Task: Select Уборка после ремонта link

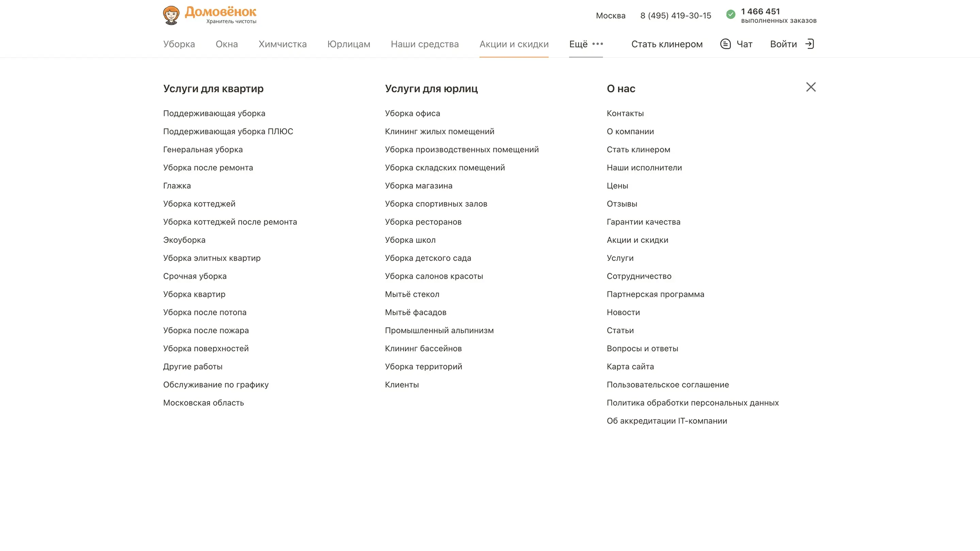Action: point(208,168)
